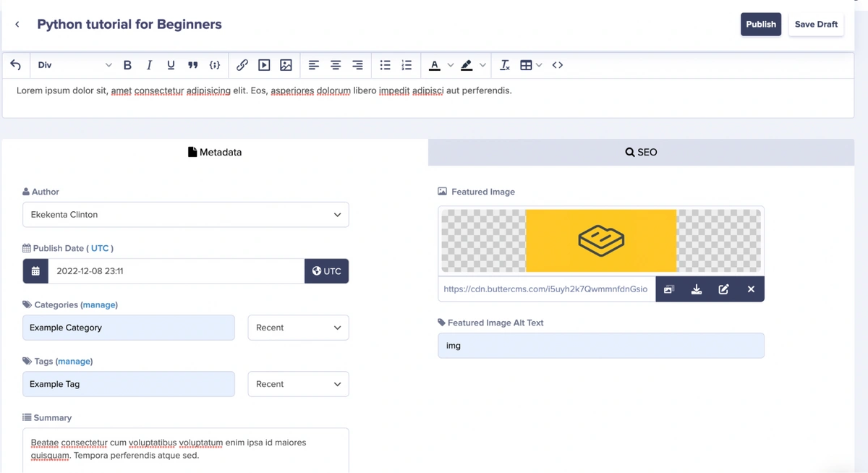Screen dimensions: 868x473
Task: Download the featured image
Action: [697, 289]
